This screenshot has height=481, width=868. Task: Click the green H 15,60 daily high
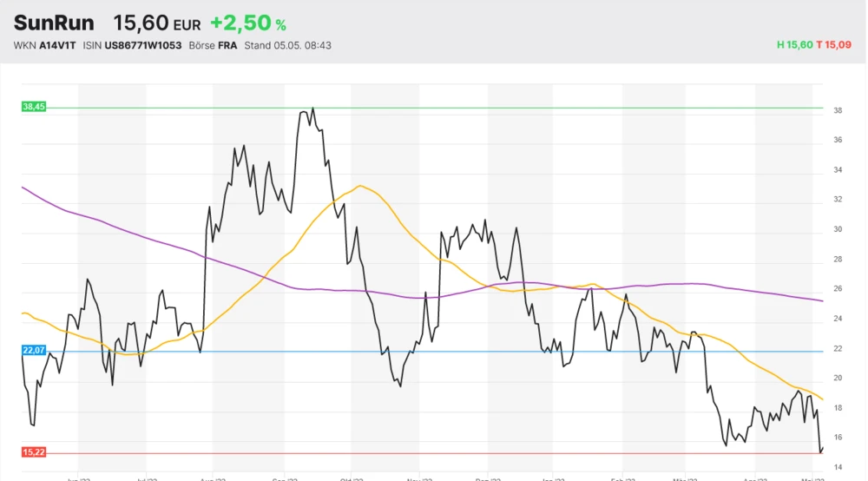click(x=794, y=45)
